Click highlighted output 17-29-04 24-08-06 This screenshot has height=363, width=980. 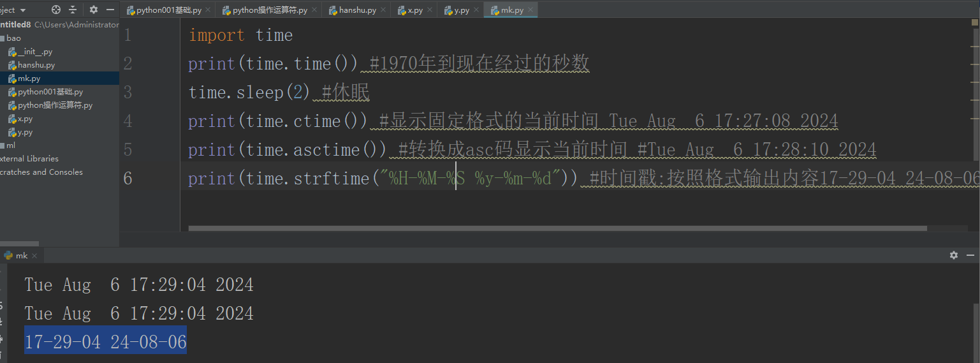106,343
